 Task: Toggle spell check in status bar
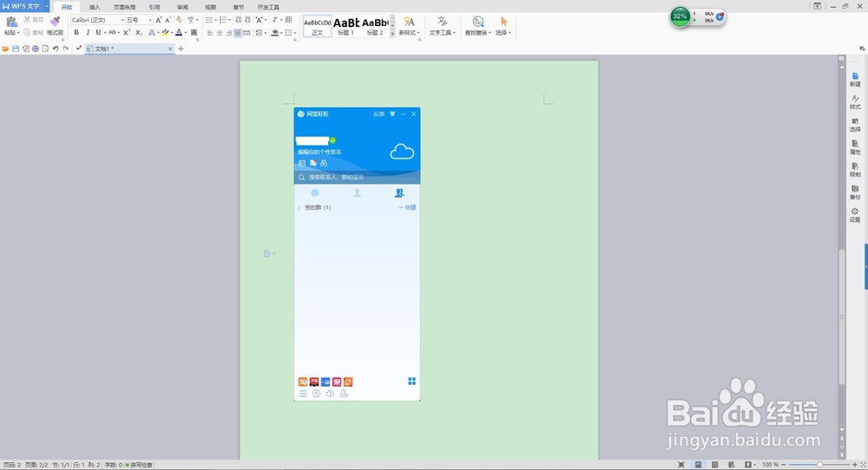point(139,465)
